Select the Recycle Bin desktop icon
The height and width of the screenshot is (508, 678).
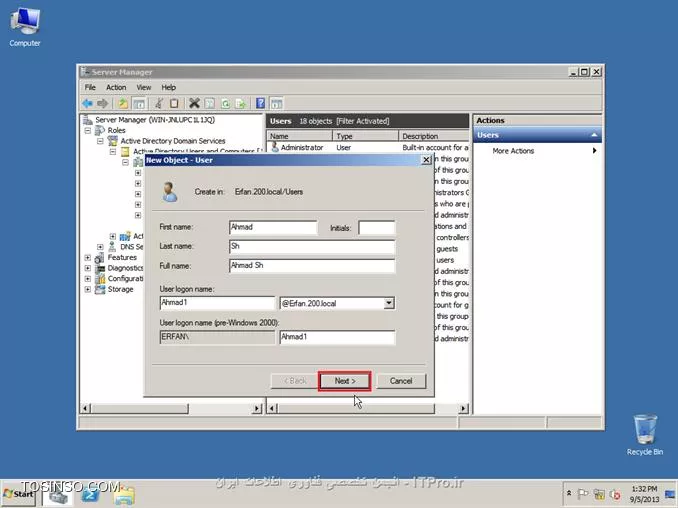[645, 435]
